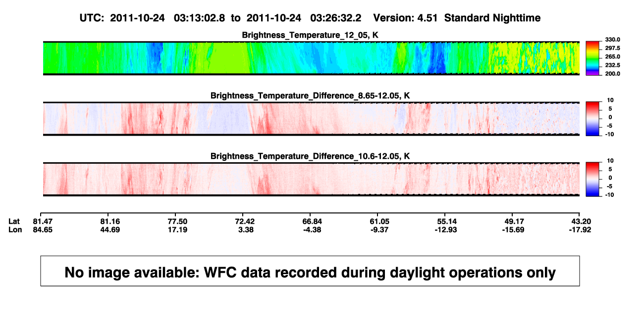Click the 12.05 brightness temperature image strip

(311, 58)
